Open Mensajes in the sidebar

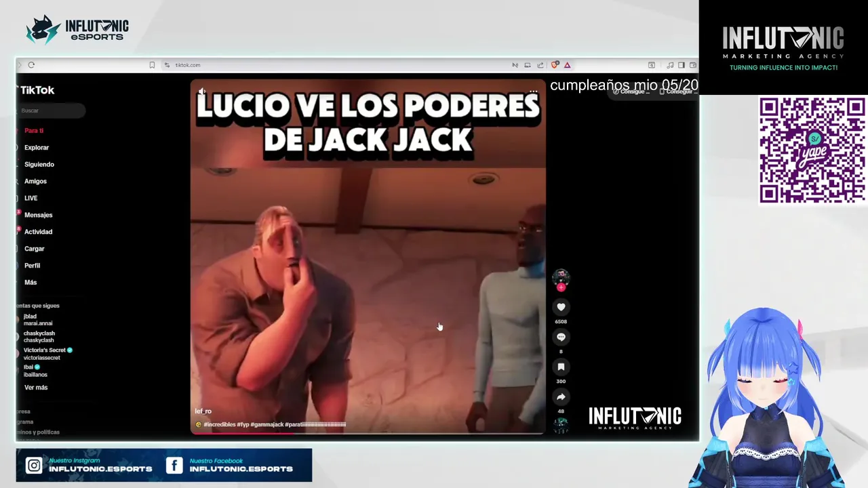coord(38,215)
